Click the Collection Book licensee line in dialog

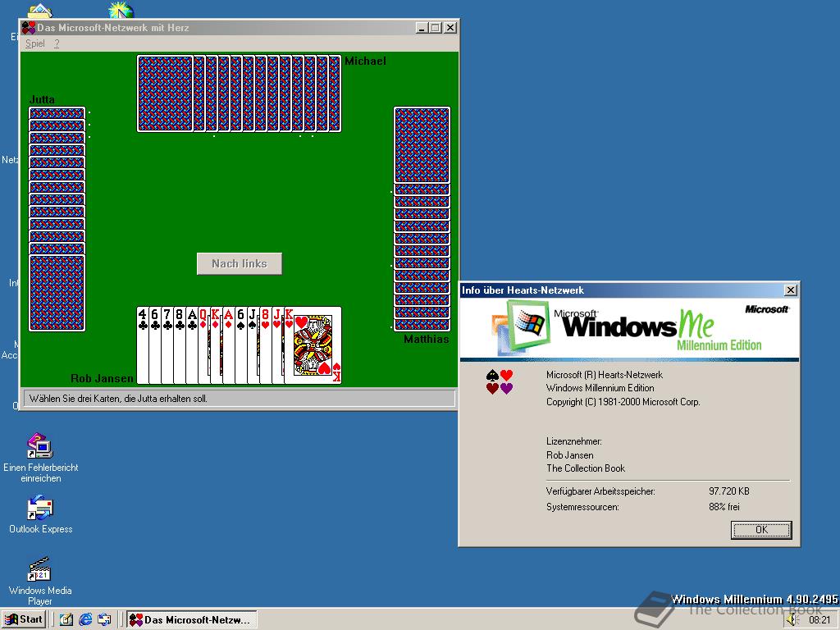[586, 468]
